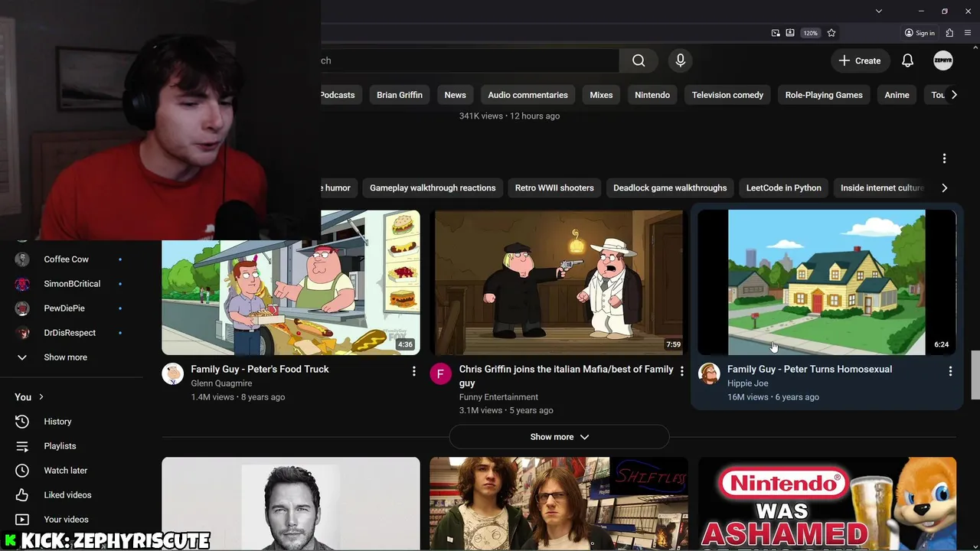Open the Funny Entertainment channel name link
This screenshot has width=980, height=551.
(x=498, y=397)
